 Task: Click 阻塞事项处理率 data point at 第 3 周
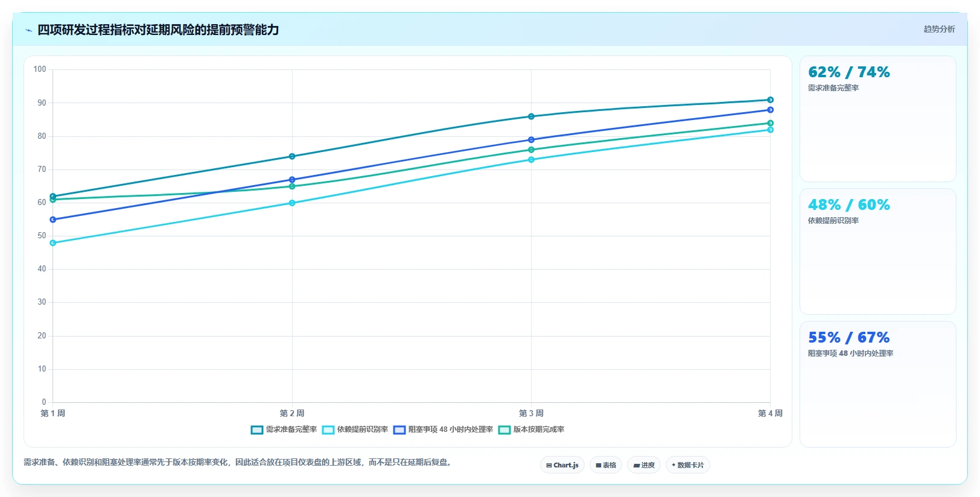coord(531,140)
